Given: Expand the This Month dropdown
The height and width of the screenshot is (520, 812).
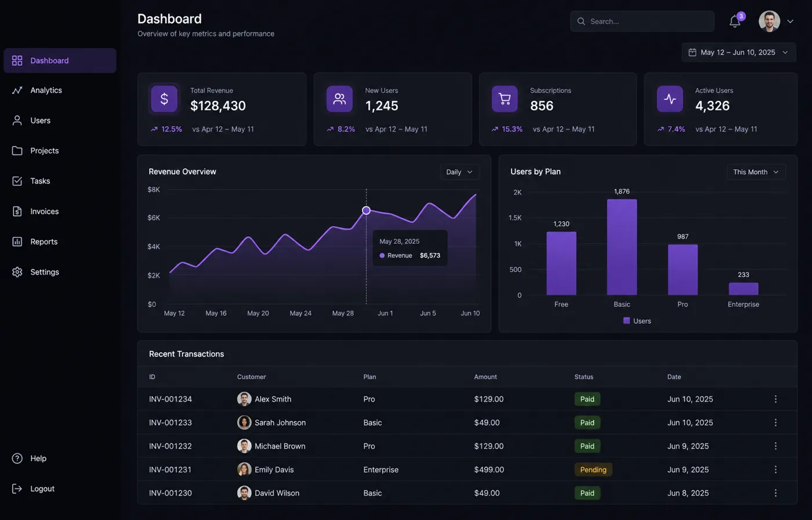Looking at the screenshot, I should [x=756, y=172].
